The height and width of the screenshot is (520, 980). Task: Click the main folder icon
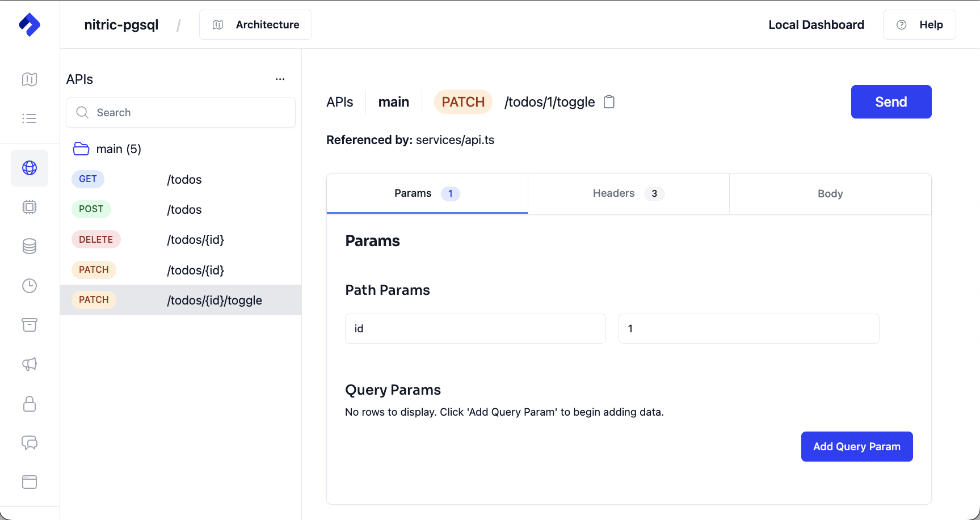(81, 149)
